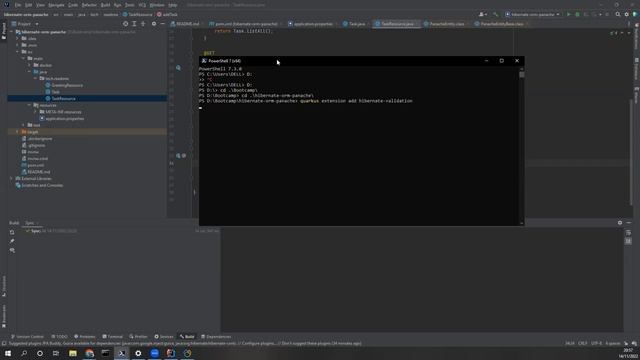Open TODO tool window

[60, 337]
